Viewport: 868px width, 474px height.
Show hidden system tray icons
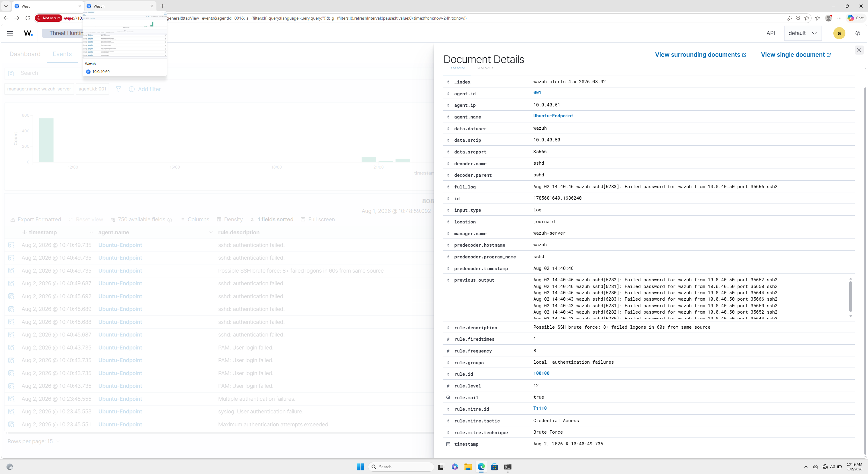(806, 467)
